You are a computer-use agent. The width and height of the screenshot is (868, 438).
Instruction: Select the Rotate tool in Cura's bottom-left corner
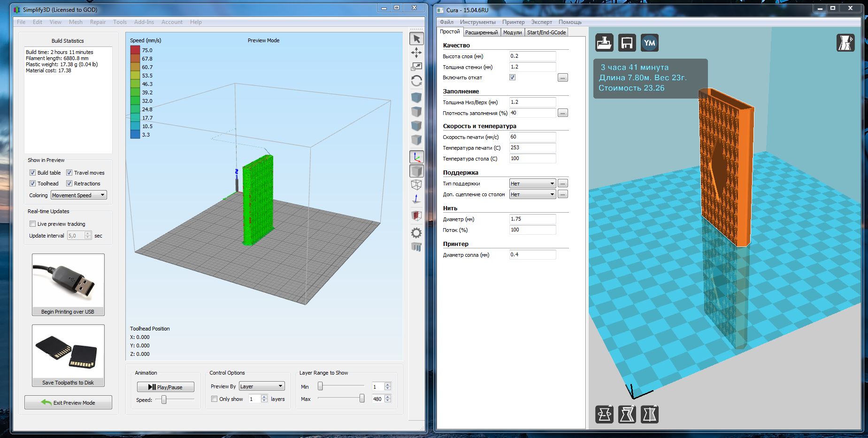tap(604, 415)
